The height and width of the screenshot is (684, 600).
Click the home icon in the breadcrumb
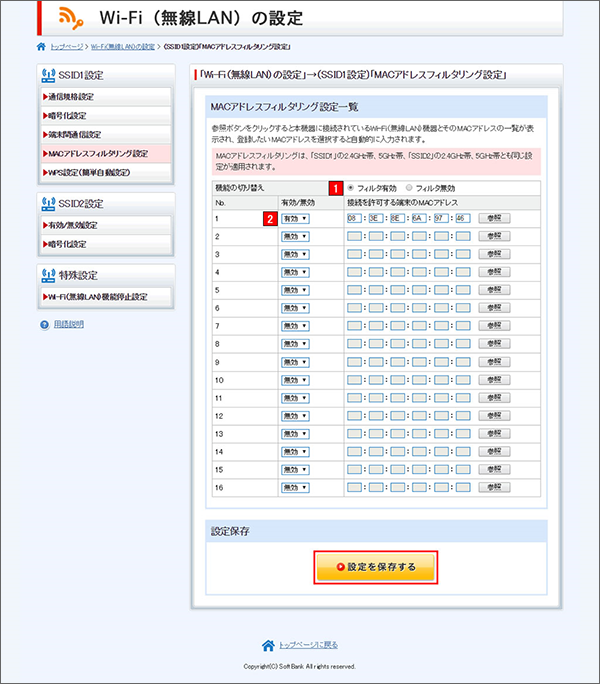click(x=41, y=47)
